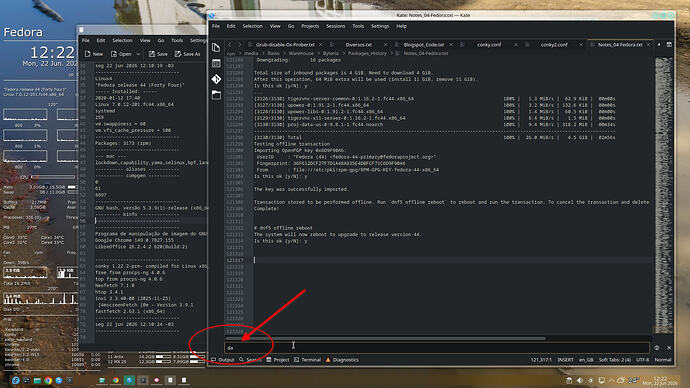Launch Google Chrome from taskbar pinned icons
This screenshot has width=690, height=388.
click(x=48, y=380)
